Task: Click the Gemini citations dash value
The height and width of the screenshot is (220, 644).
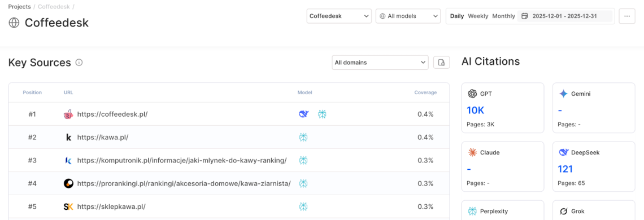Action: point(560,110)
